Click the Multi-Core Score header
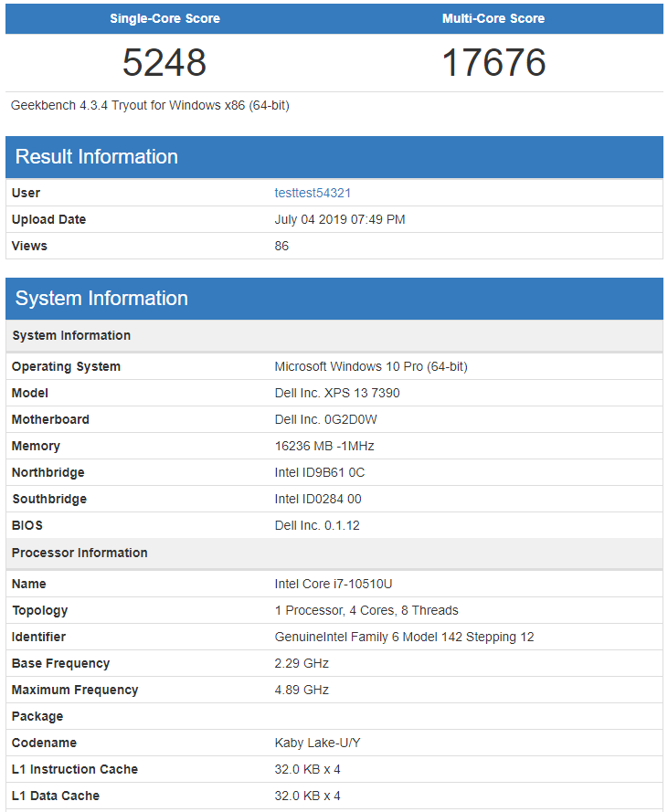The width and height of the screenshot is (668, 812). (493, 18)
